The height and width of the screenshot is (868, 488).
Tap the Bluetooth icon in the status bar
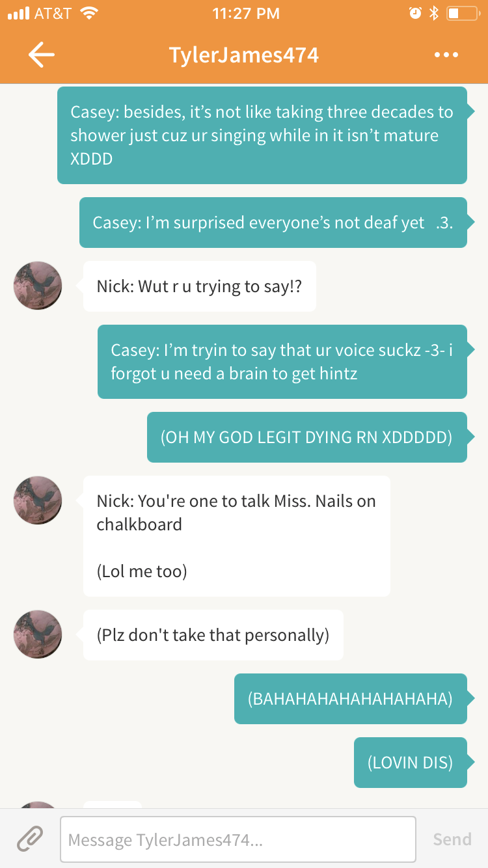point(434,13)
